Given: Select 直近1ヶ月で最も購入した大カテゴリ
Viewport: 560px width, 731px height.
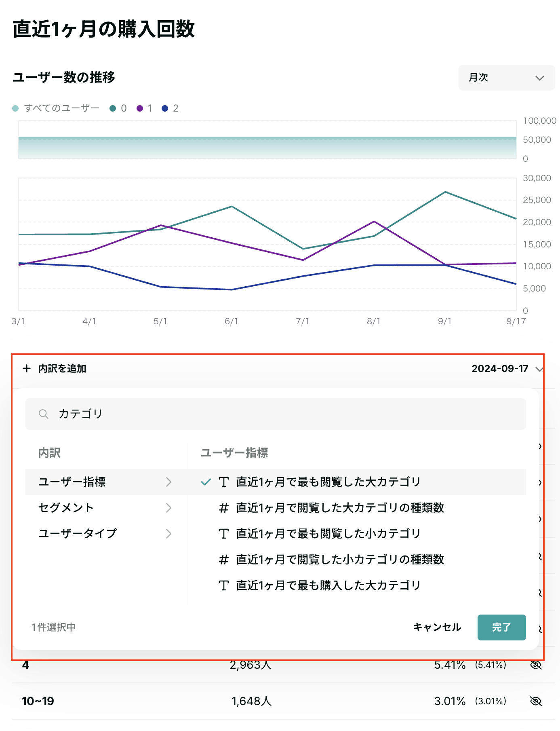Looking at the screenshot, I should (x=357, y=585).
